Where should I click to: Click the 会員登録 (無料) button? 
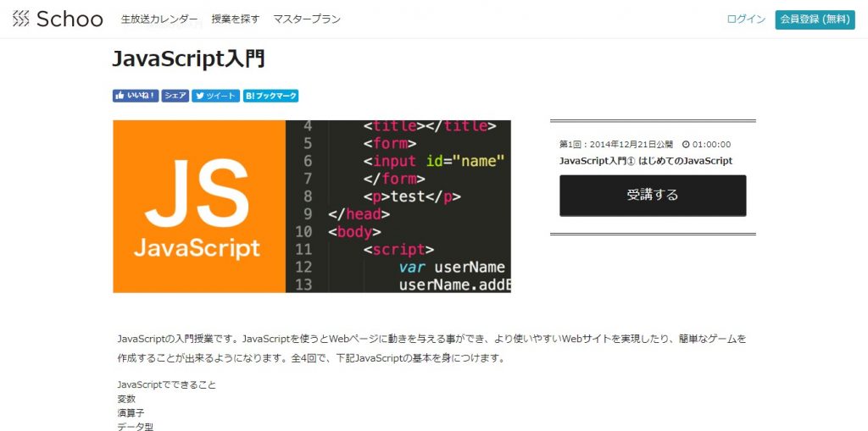(815, 19)
